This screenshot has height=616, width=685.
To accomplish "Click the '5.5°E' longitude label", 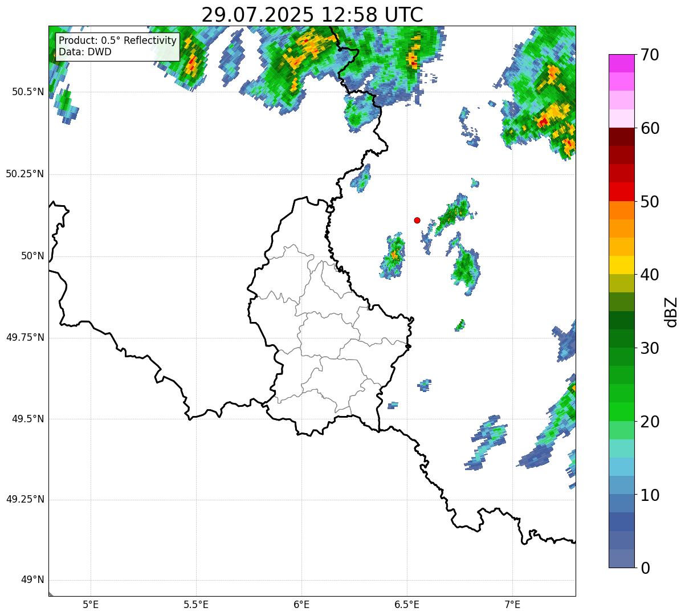I will [196, 604].
